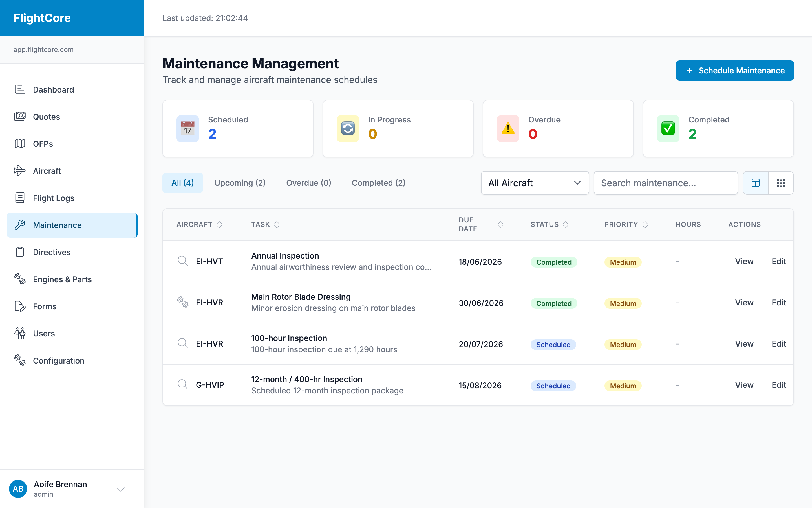
Task: Click the due date 20/07/2026
Action: coord(481,344)
